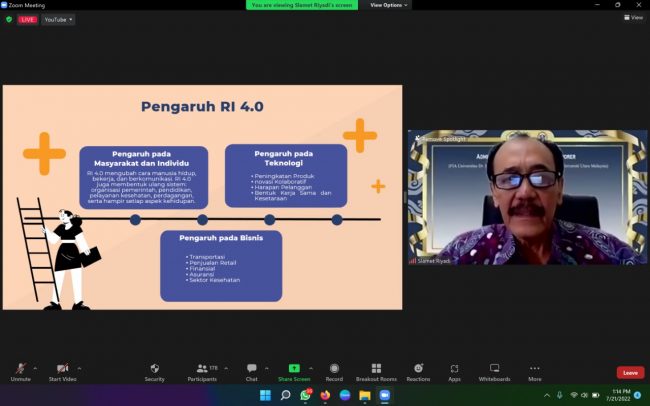650x406 pixels.
Task: Expand the arrow next to Participants
Action: pyautogui.click(x=226, y=368)
